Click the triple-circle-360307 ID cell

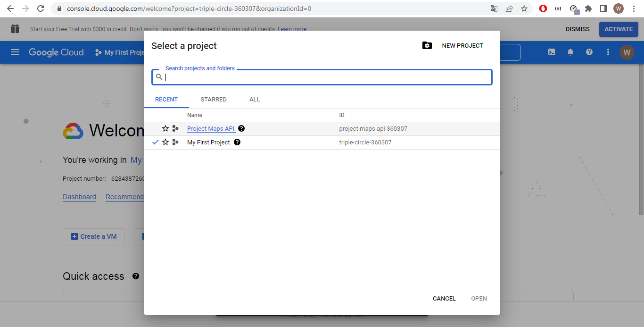365,142
